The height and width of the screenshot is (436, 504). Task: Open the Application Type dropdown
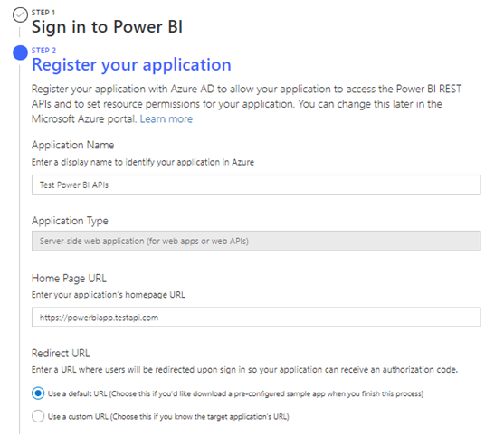coord(256,241)
